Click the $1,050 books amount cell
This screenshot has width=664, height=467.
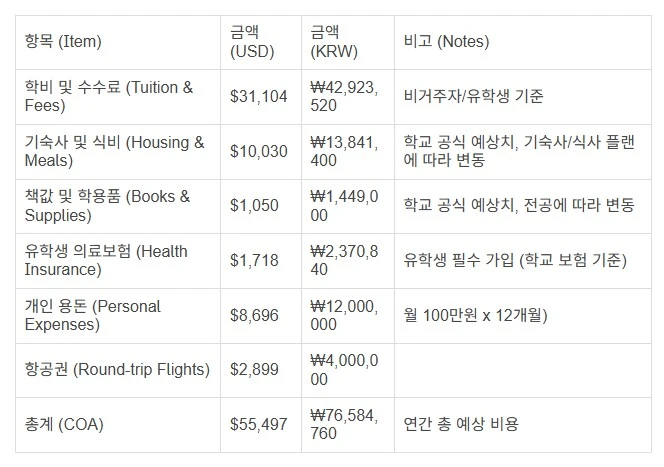[x=261, y=206]
